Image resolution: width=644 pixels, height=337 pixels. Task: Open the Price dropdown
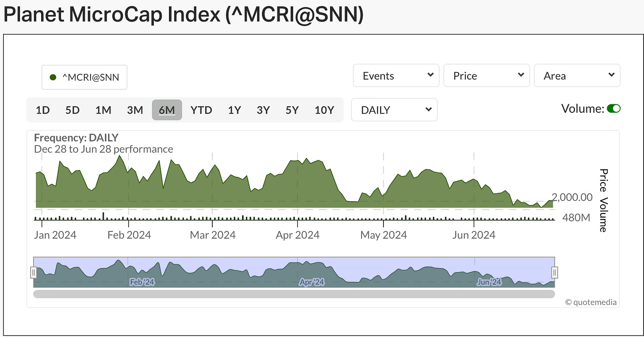[x=487, y=76]
